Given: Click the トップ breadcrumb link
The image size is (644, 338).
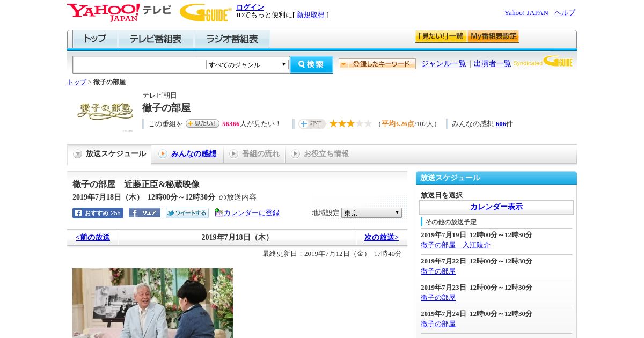Looking at the screenshot, I should pyautogui.click(x=77, y=82).
